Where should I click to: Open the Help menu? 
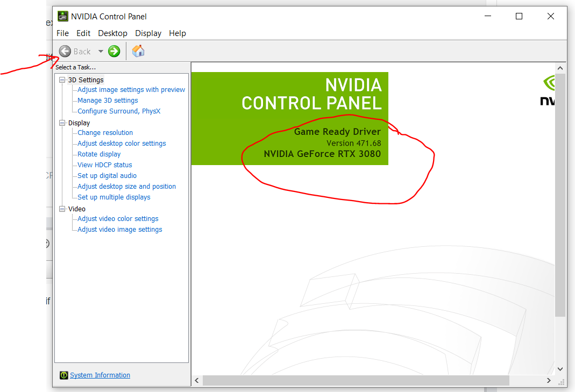point(178,33)
